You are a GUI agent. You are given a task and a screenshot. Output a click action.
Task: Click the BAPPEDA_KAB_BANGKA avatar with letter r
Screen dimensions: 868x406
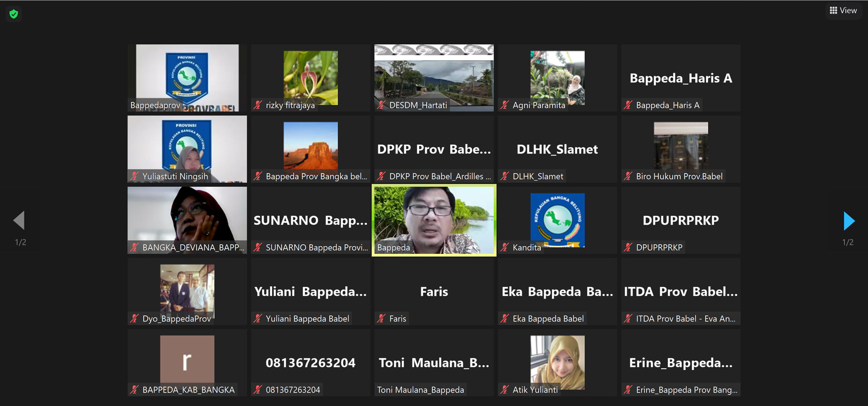point(187,359)
